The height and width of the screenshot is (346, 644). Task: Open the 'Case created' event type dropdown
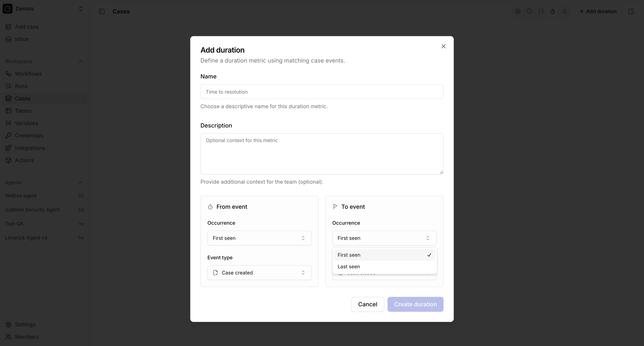tap(259, 272)
